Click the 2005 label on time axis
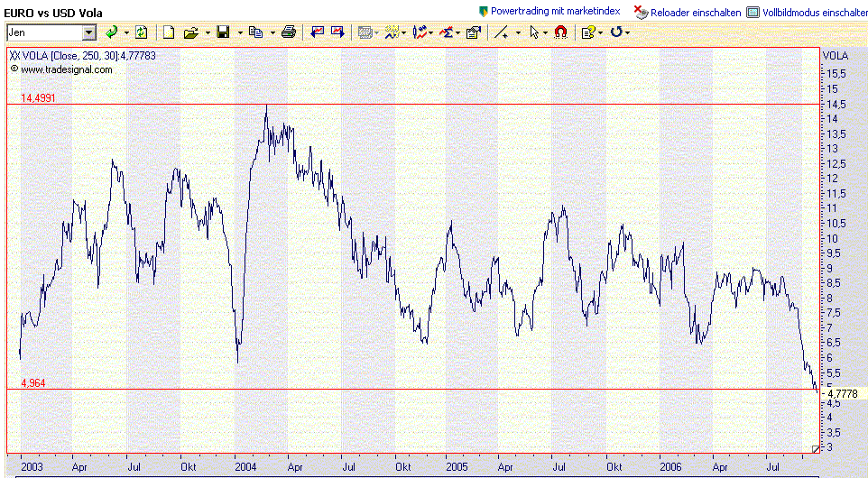868x478 pixels. click(457, 466)
